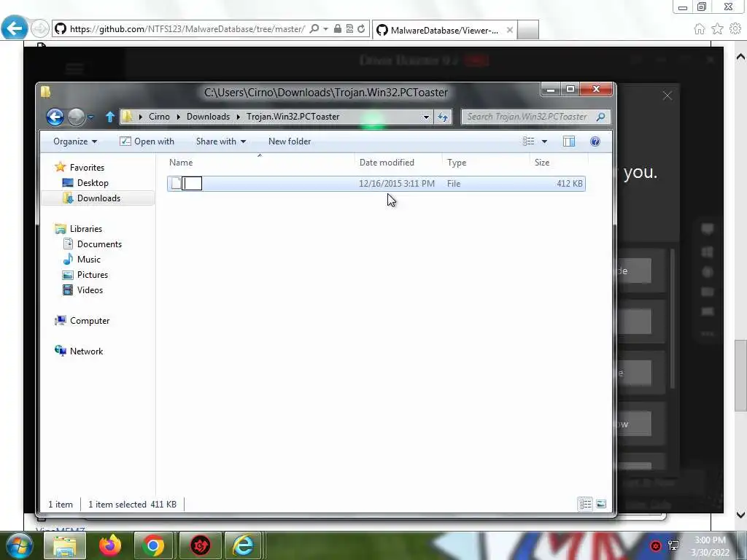Image resolution: width=747 pixels, height=560 pixels.
Task: Open the address bar autocomplete dropdown arrow
Action: pos(326,29)
